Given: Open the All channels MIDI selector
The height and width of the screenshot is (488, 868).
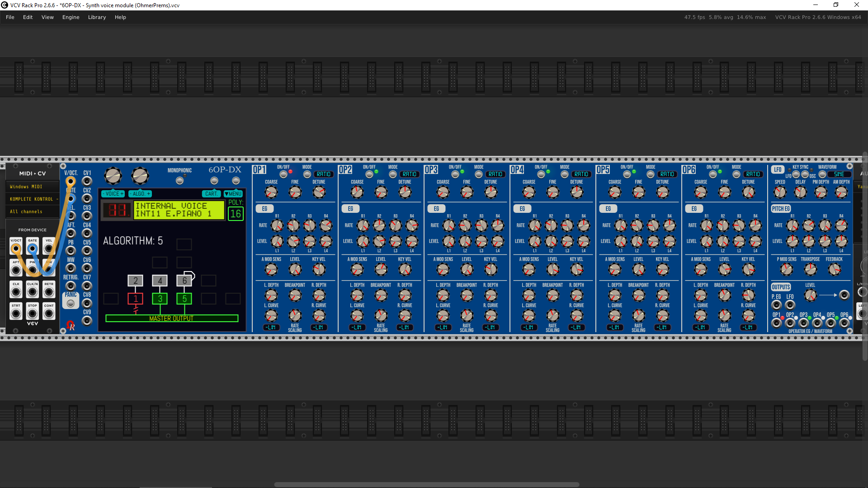Looking at the screenshot, I should 32,211.
